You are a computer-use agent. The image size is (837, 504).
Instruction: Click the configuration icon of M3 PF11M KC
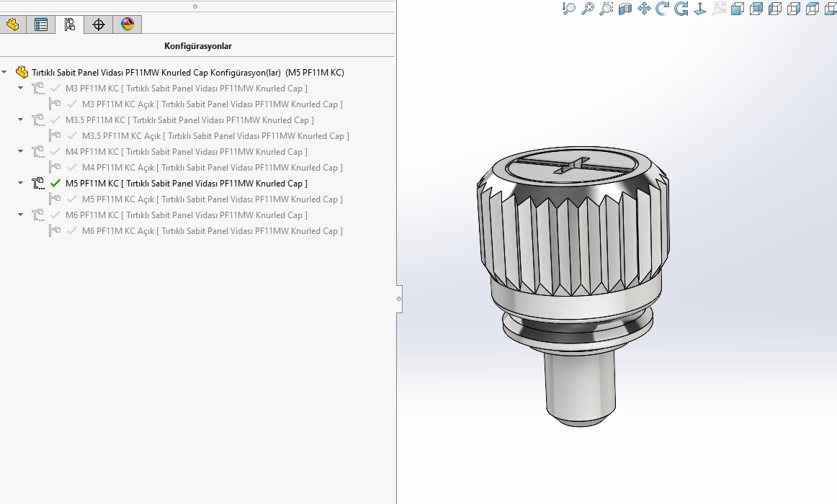[x=38, y=89]
